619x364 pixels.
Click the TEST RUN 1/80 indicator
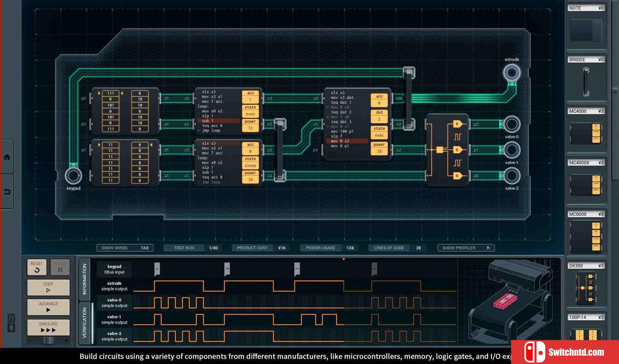(193, 248)
